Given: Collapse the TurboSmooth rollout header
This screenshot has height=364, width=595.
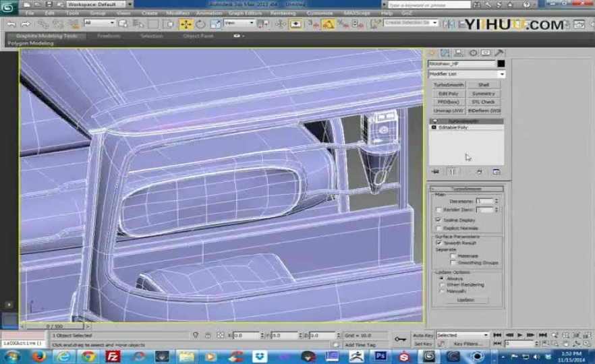Looking at the screenshot, I should (467, 189).
